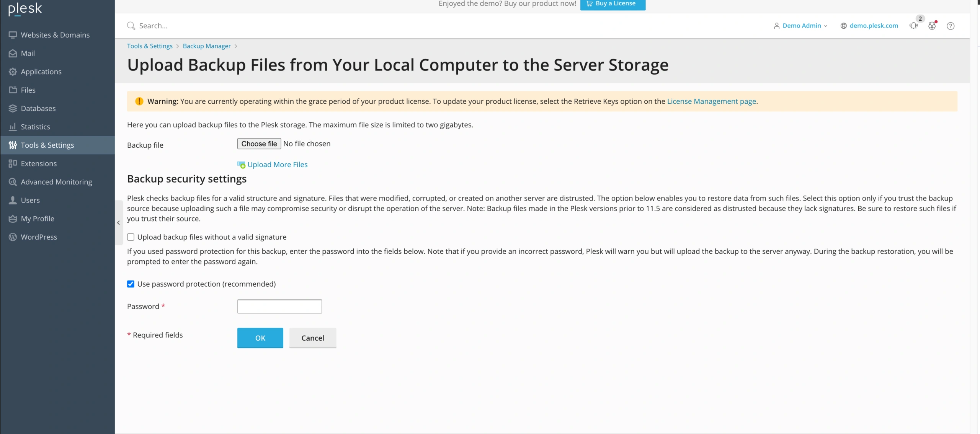Open notifications bell icon
980x434 pixels.
(913, 26)
